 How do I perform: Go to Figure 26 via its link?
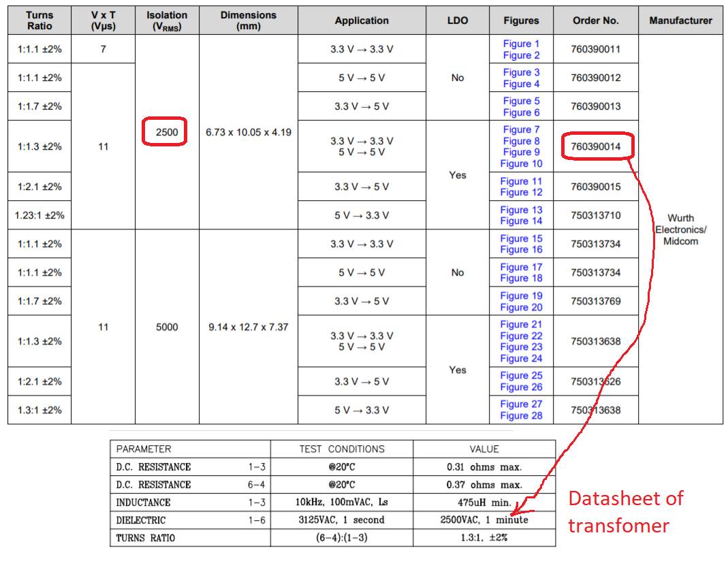tap(521, 387)
